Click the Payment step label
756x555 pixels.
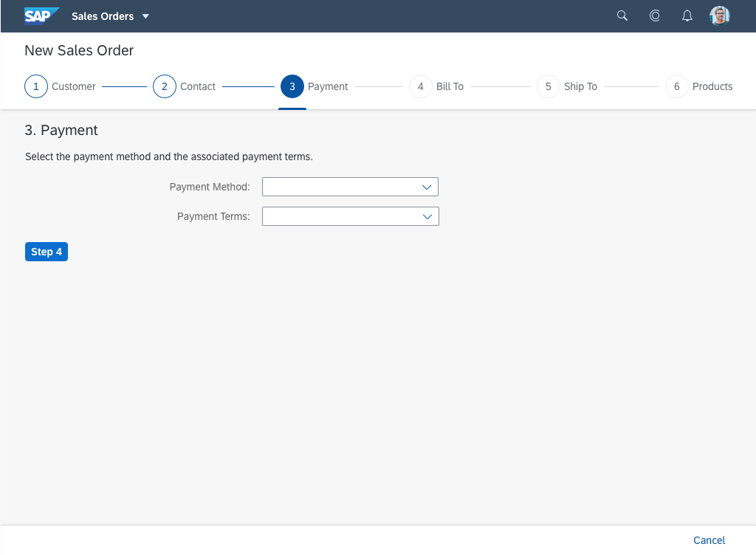(x=328, y=86)
